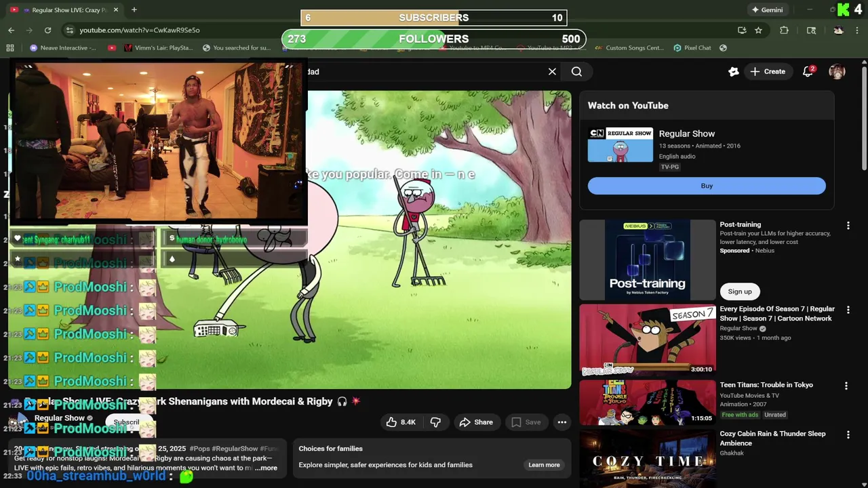Open options for Season 7 video
The height and width of the screenshot is (488, 868).
[848, 310]
